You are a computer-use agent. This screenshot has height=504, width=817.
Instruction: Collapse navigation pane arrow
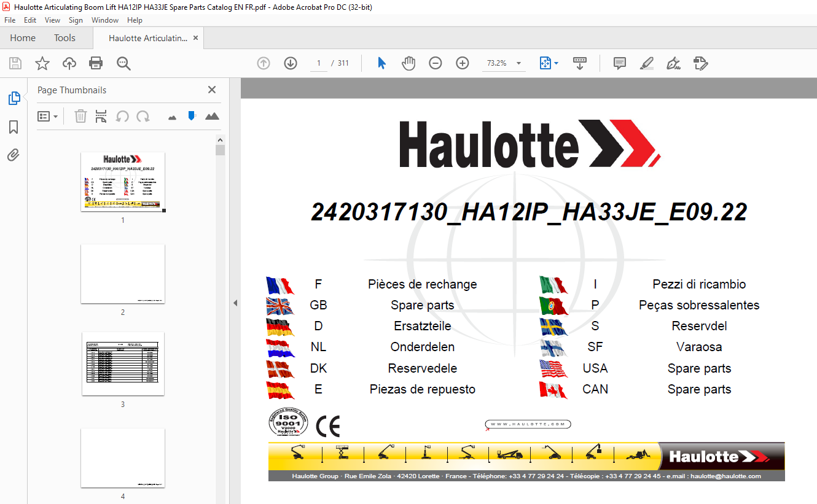tap(235, 303)
